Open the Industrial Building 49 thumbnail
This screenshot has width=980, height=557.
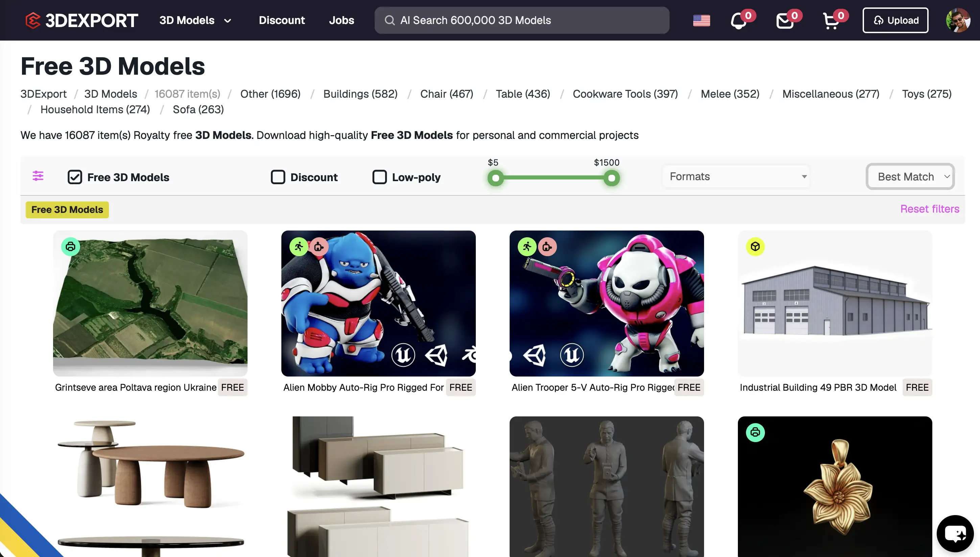pyautogui.click(x=835, y=304)
